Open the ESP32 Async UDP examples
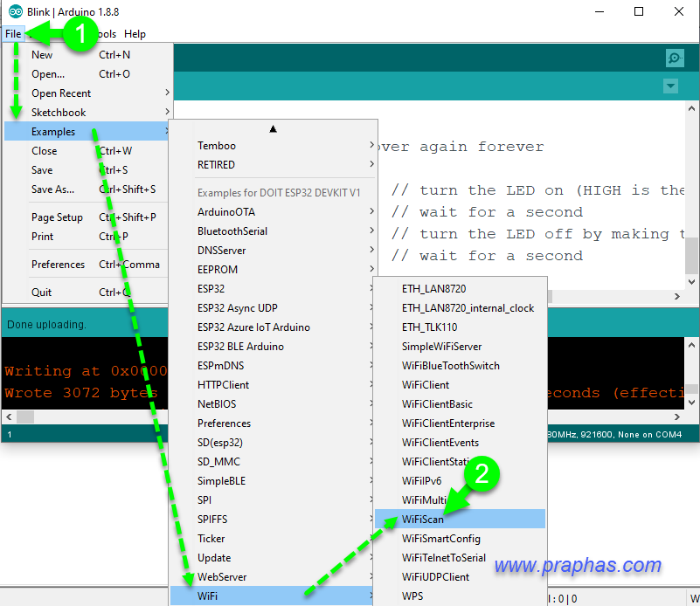700x606 pixels. pyautogui.click(x=272, y=307)
